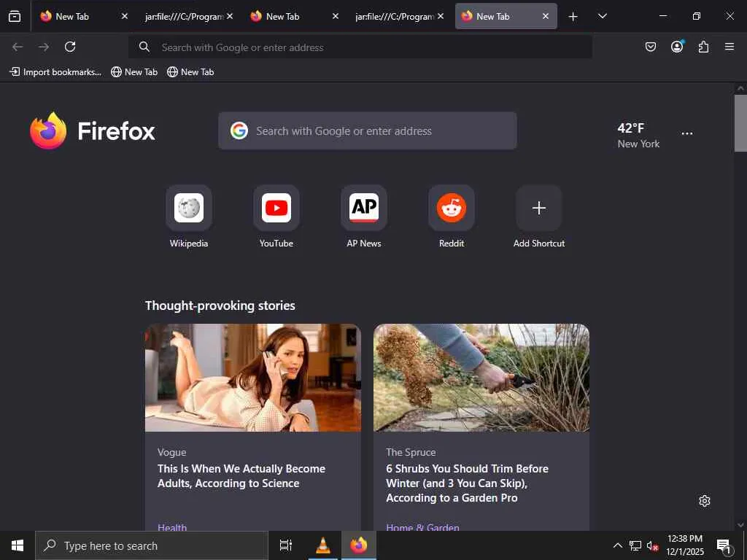
Task: Open 'This Is When We Actually Become Adults' headline
Action: pyautogui.click(x=241, y=475)
